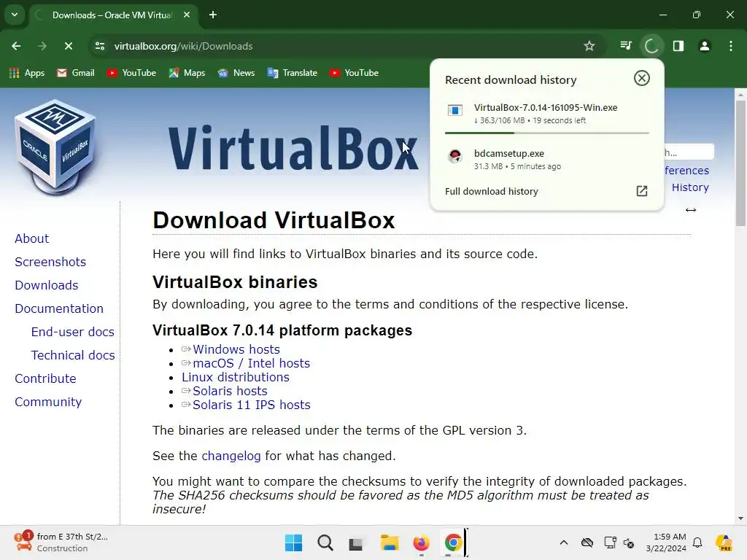Open Technical docs sidebar link
Viewport: 747px width, 560px height.
pyautogui.click(x=73, y=355)
